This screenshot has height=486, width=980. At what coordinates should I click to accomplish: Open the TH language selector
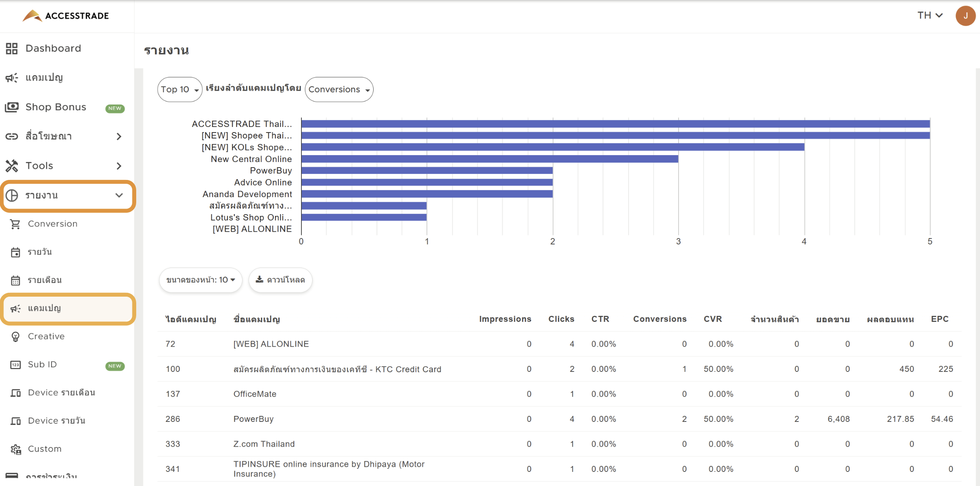click(930, 15)
